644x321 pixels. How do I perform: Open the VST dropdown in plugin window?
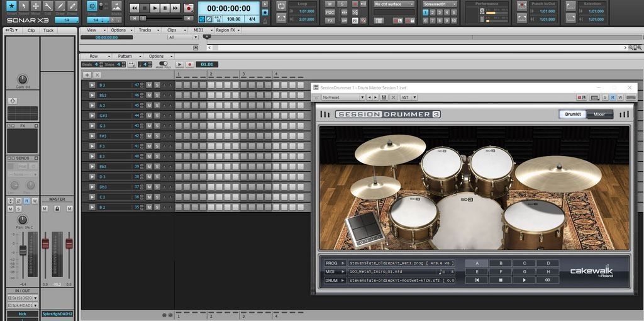408,98
